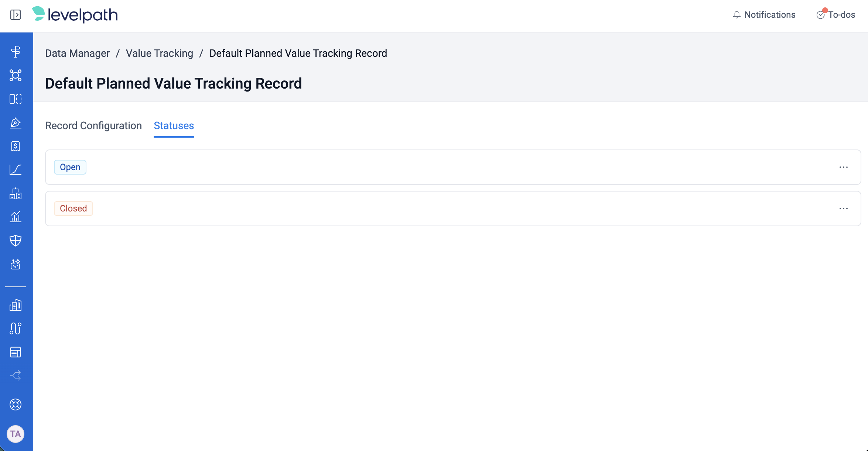
Task: Open the network nodes sidebar icon
Action: point(16,75)
